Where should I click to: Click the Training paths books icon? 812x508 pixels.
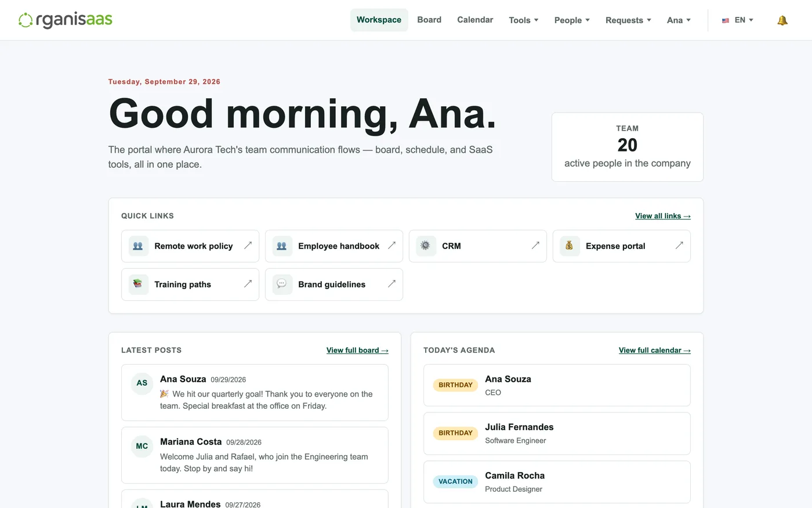coord(138,284)
